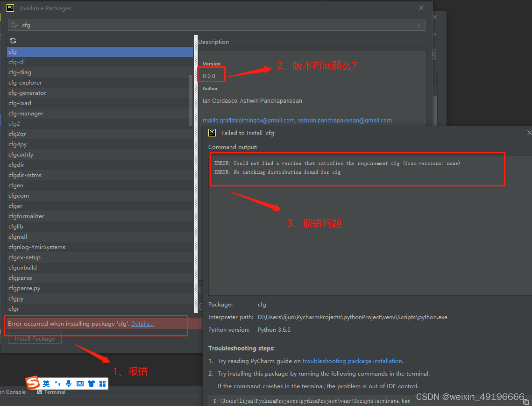
Task: Click the PyCharm logo in the dialog title
Action: tap(10, 7)
